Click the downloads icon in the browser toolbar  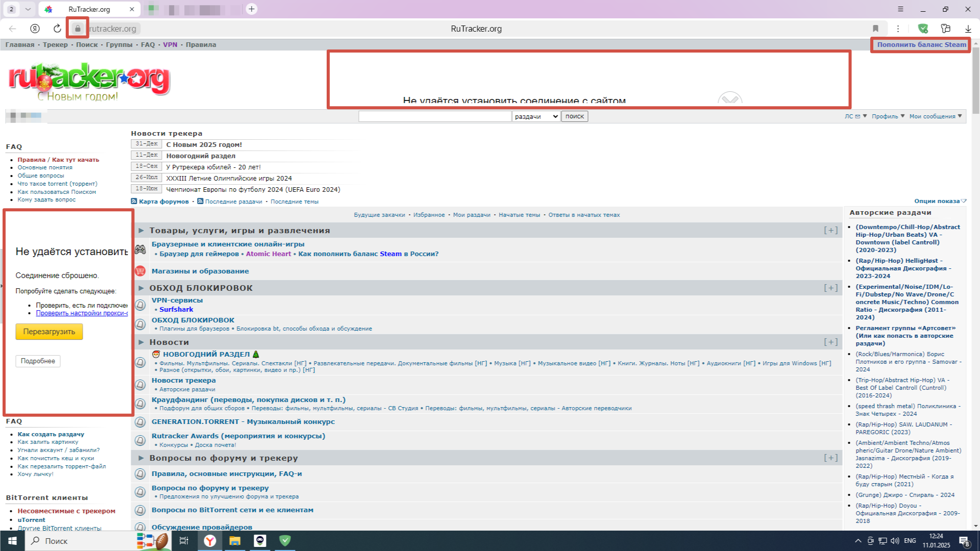(968, 29)
